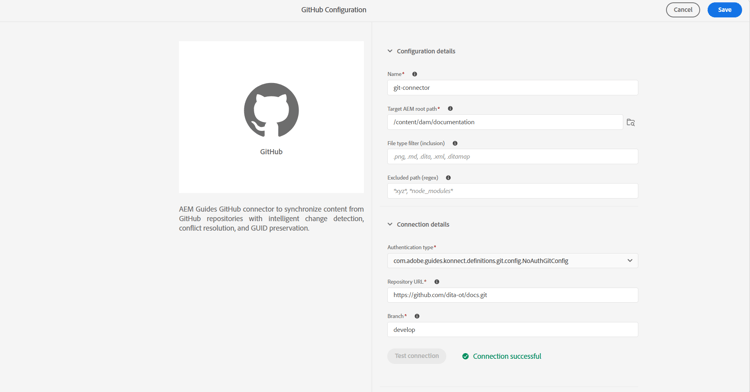Click the info icon next to Target AEM root path

(x=450, y=109)
